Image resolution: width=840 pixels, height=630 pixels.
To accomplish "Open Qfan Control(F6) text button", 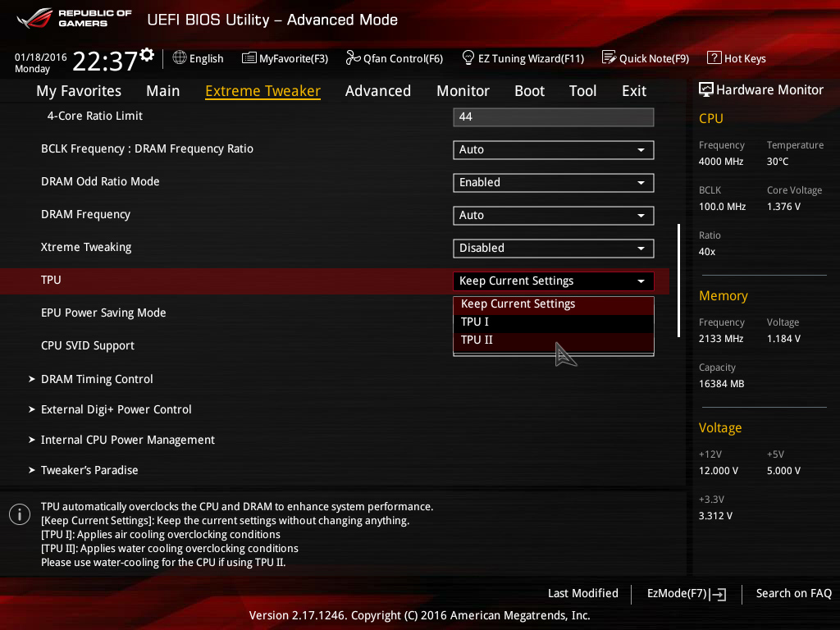I will [404, 58].
